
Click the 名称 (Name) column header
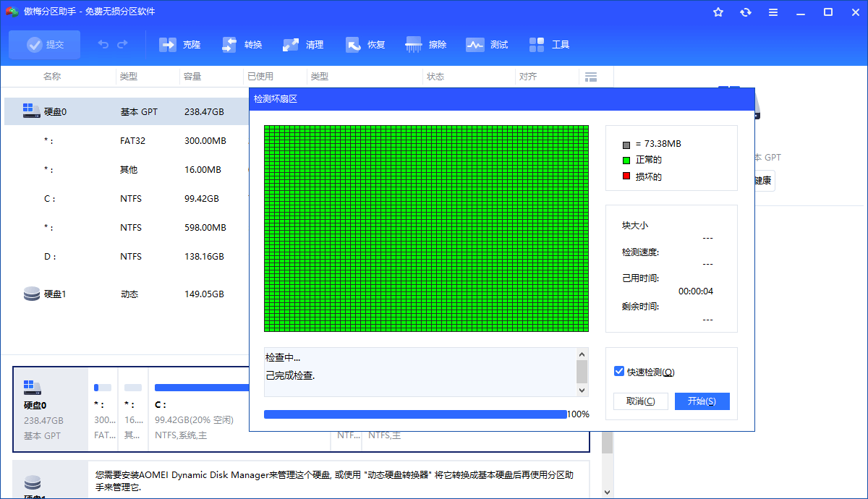pyautogui.click(x=52, y=77)
